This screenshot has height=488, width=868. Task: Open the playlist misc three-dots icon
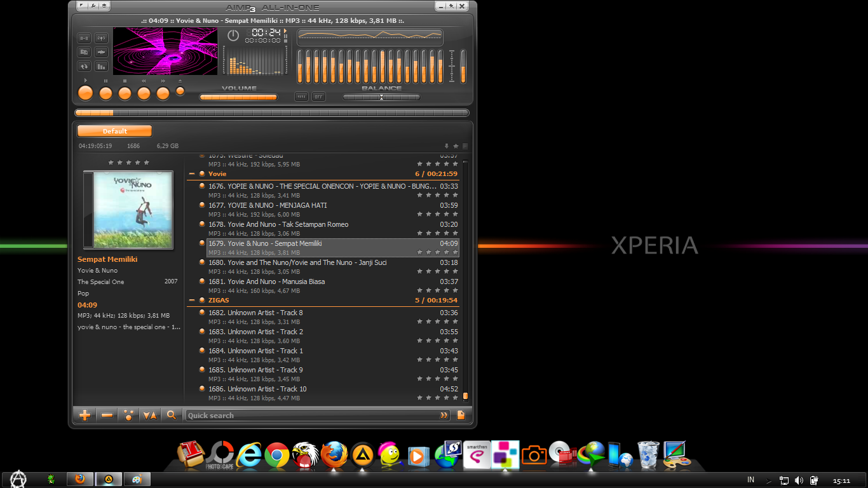click(129, 416)
